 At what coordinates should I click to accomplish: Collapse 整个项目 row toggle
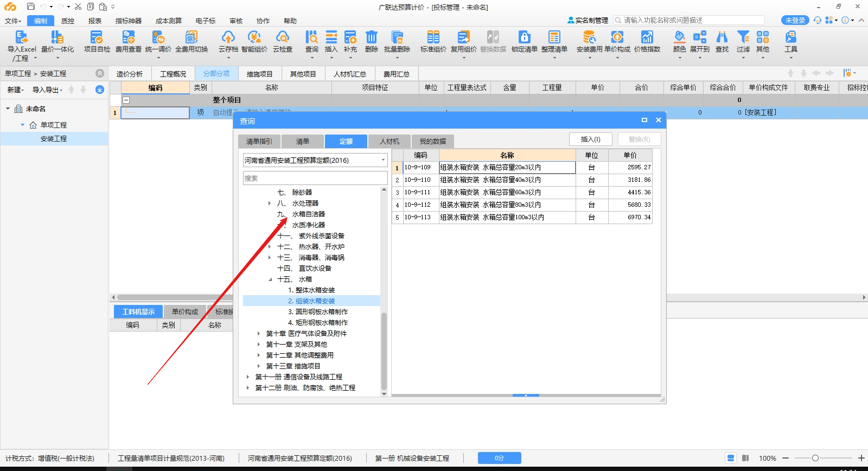pos(126,100)
